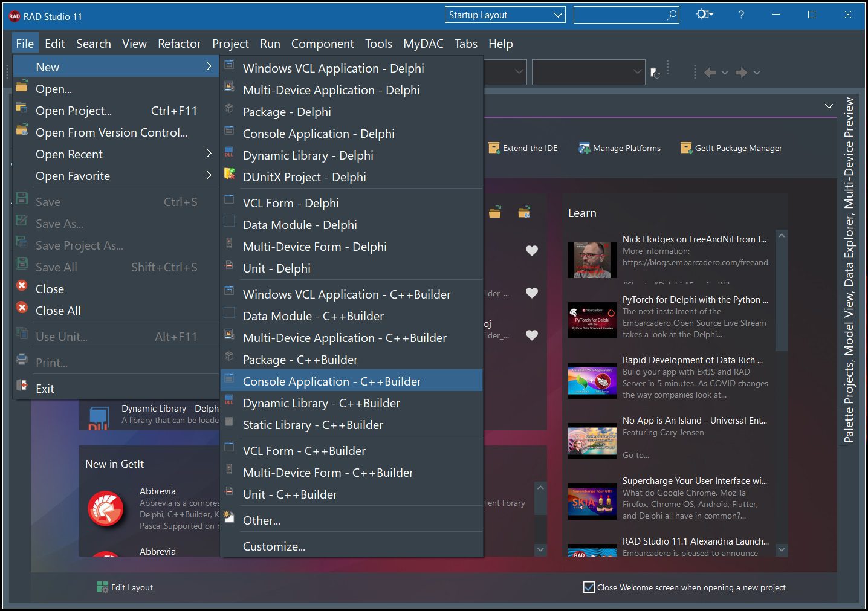
Task: Click the Exit door icon in File menu
Action: tap(22, 386)
